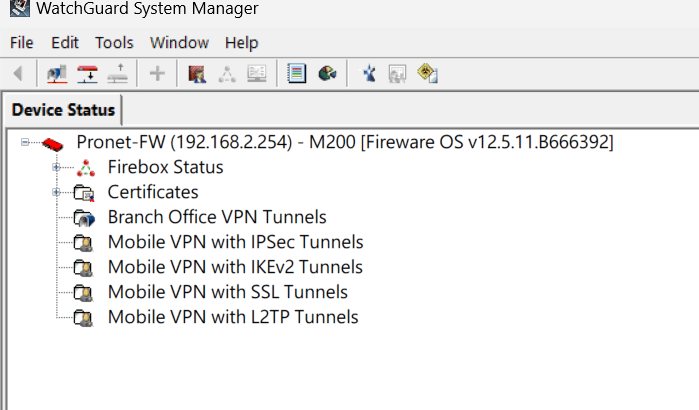Expand the Certificates node
This screenshot has height=410, width=699.
[x=56, y=192]
